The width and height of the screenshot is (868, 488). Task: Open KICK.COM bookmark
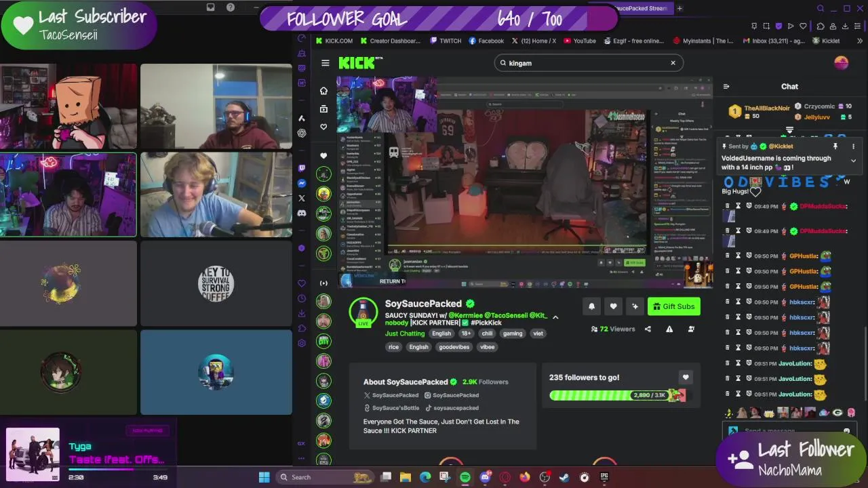click(334, 41)
